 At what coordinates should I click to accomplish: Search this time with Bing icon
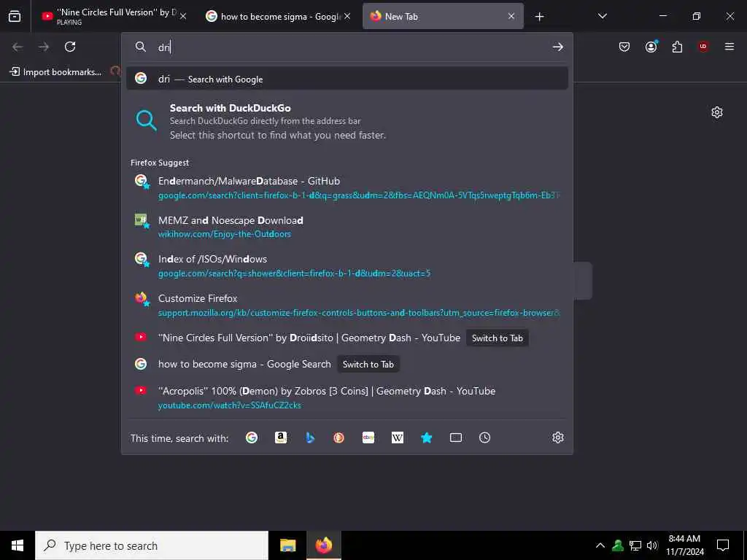click(310, 437)
